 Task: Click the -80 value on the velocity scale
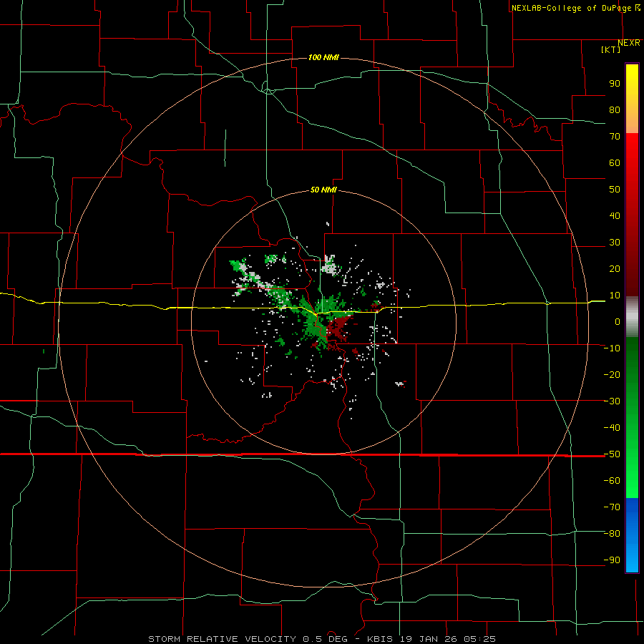(x=612, y=534)
